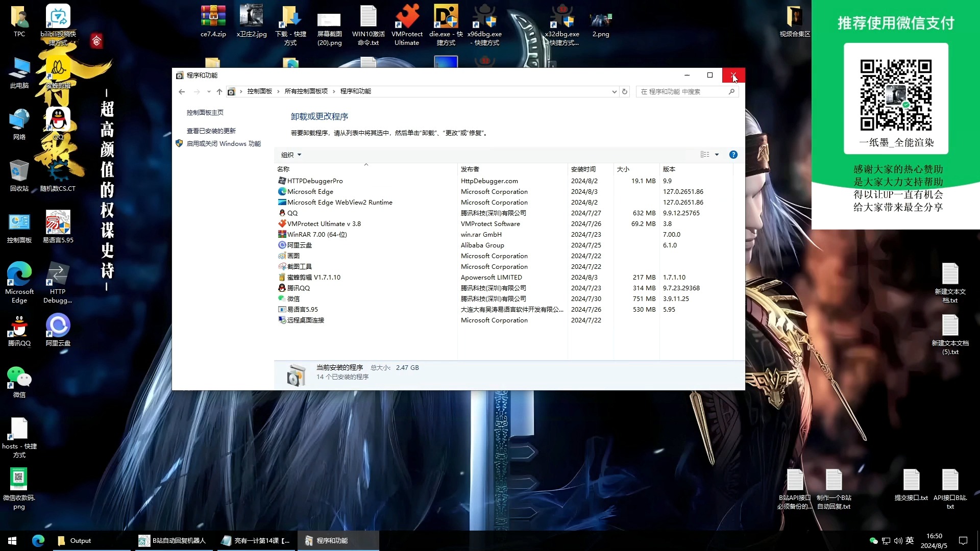Select HTTPDebuggerPro icon in program list
Image resolution: width=980 pixels, height=551 pixels.
tap(282, 181)
